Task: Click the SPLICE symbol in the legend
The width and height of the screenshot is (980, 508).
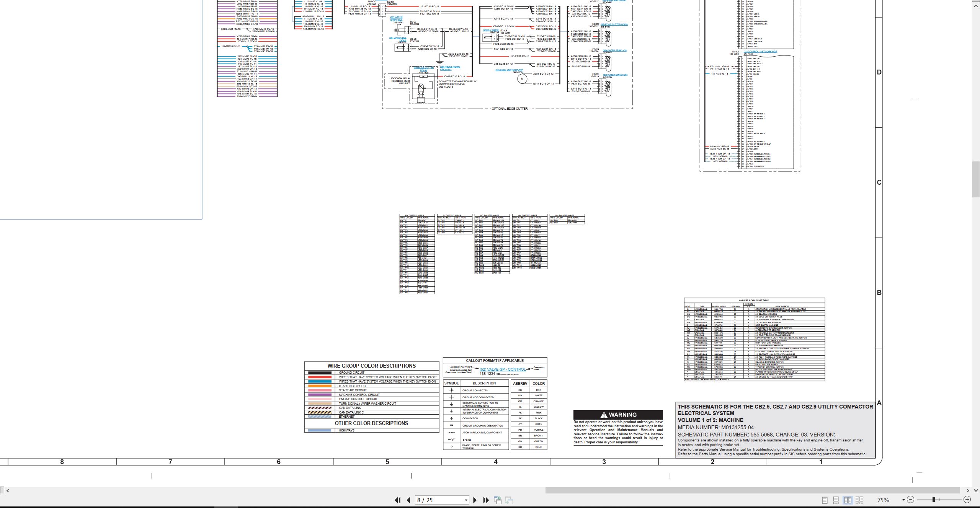Action: point(451,440)
